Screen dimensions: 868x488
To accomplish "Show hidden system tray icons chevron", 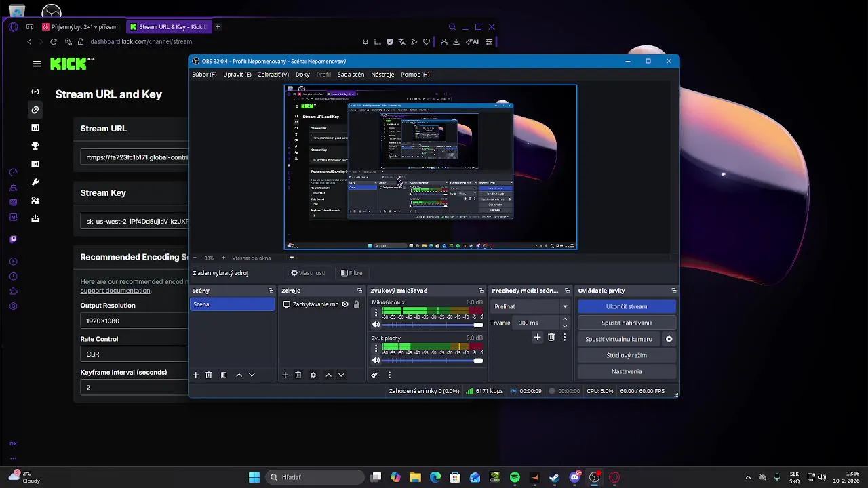I will [x=748, y=477].
